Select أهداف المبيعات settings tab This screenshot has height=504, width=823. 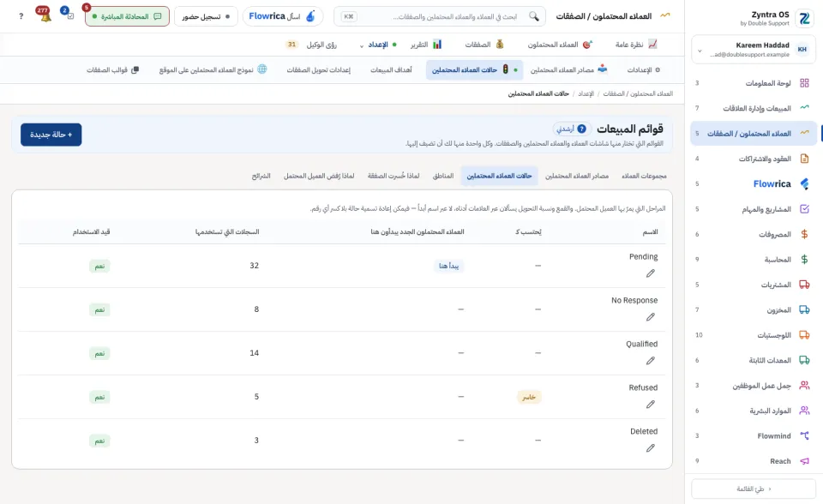[391, 69]
